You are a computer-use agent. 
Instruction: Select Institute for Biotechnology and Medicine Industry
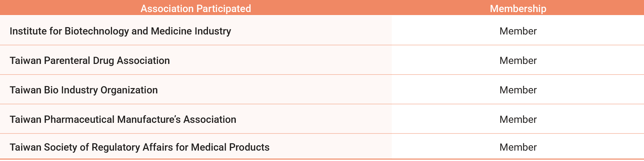coord(120,31)
